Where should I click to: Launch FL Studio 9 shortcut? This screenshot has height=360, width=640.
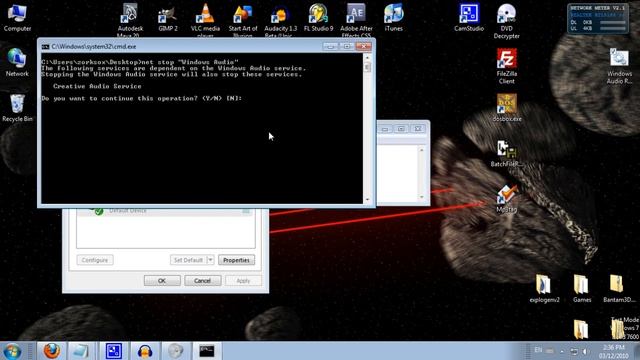click(318, 18)
